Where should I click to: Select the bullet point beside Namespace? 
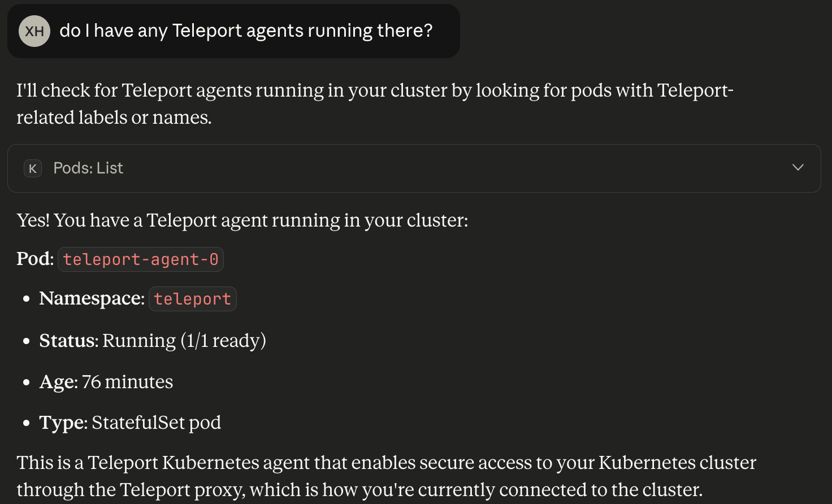tap(25, 299)
